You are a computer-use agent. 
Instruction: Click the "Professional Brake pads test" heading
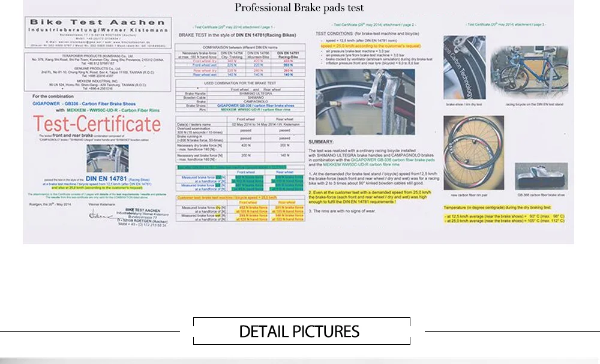[x=299, y=8]
